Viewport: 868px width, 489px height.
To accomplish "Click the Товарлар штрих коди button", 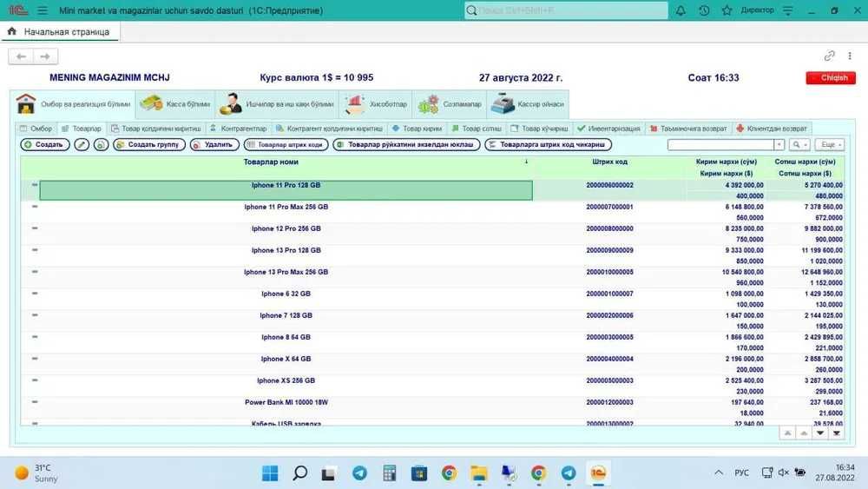I will pyautogui.click(x=286, y=144).
